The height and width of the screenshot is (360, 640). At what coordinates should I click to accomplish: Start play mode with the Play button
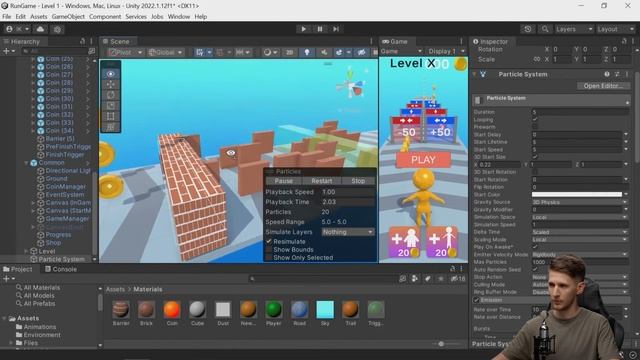tap(303, 29)
